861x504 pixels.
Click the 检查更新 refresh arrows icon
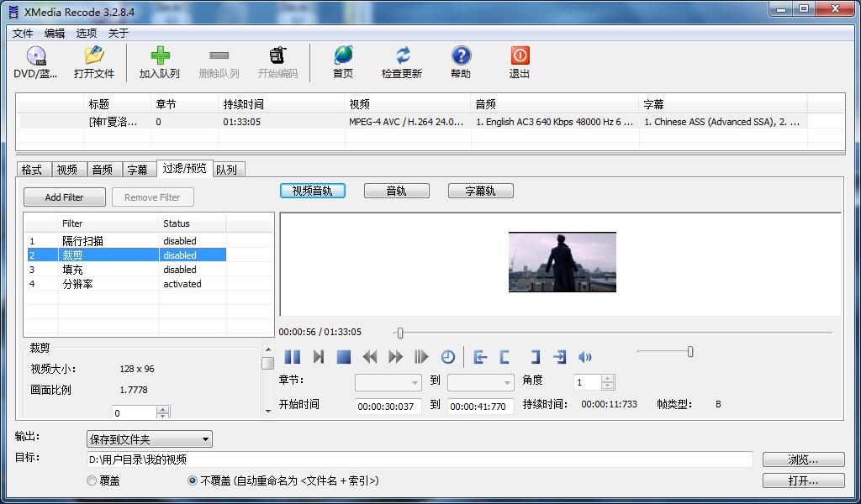coord(402,56)
